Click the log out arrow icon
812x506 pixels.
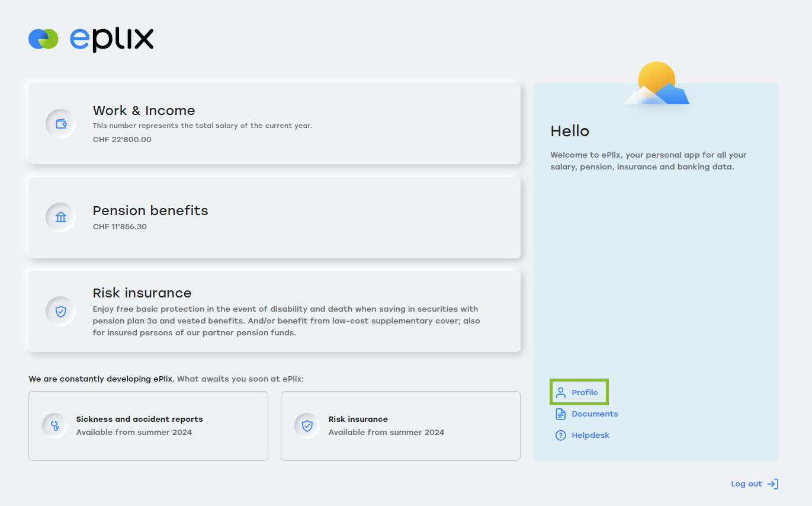772,484
